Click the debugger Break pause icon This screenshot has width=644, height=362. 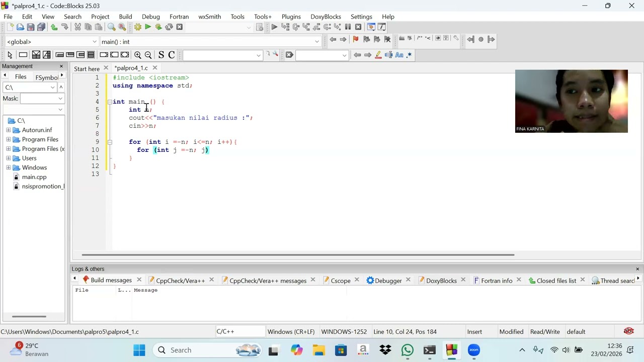[348, 27]
